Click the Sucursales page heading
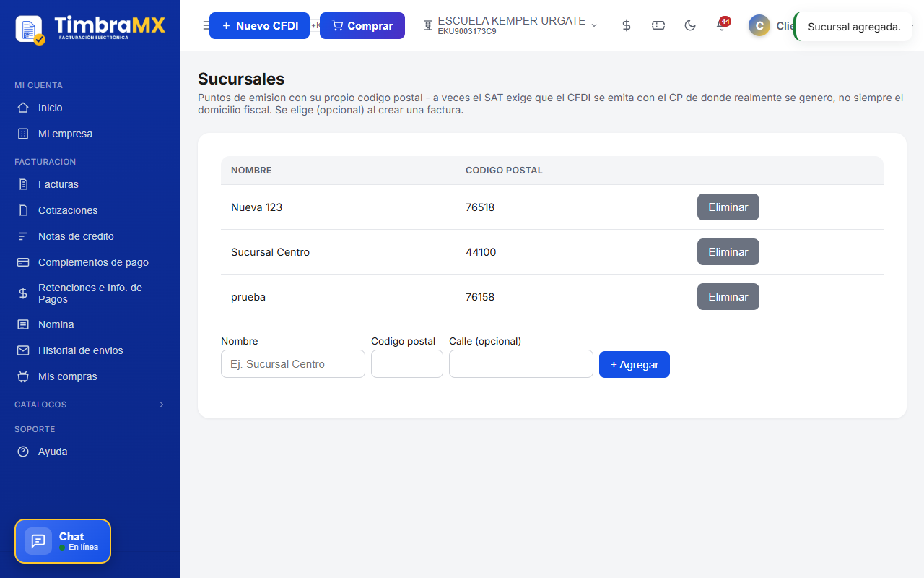 click(x=241, y=79)
